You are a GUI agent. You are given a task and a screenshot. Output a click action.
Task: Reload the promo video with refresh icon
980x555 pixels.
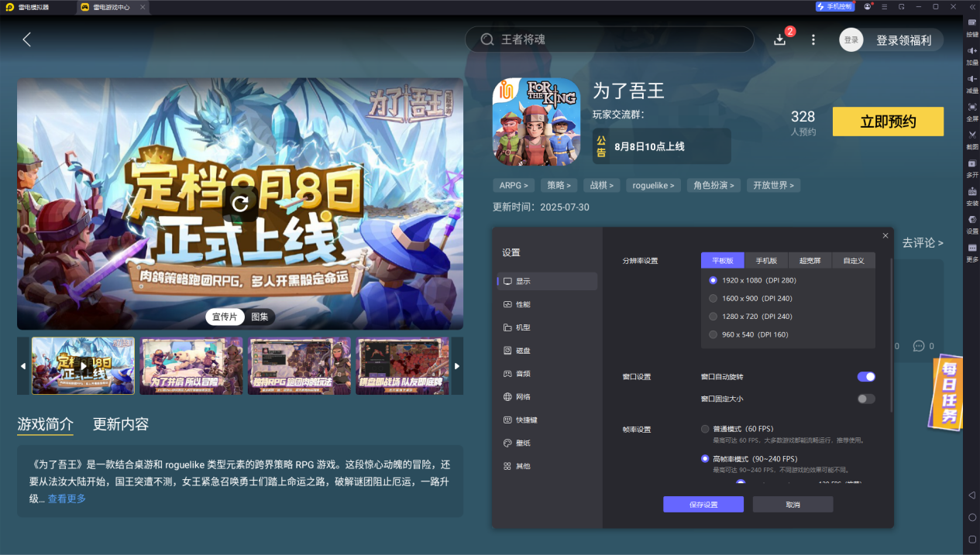click(x=240, y=204)
